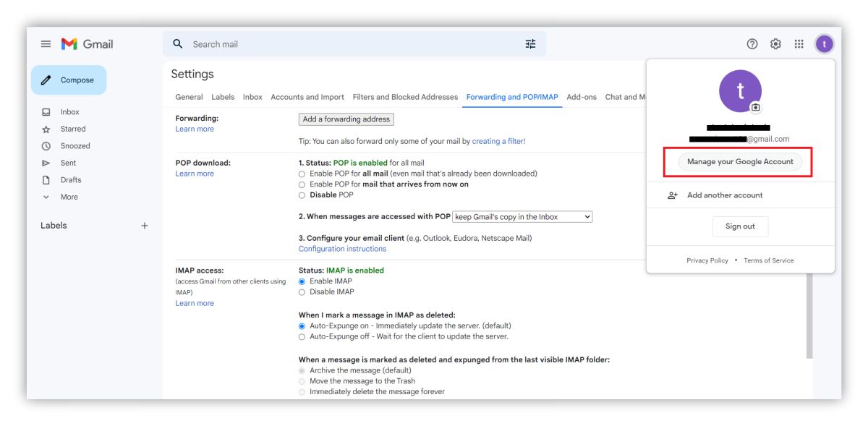Open the Support help icon
868x426 pixels.
[x=752, y=44]
